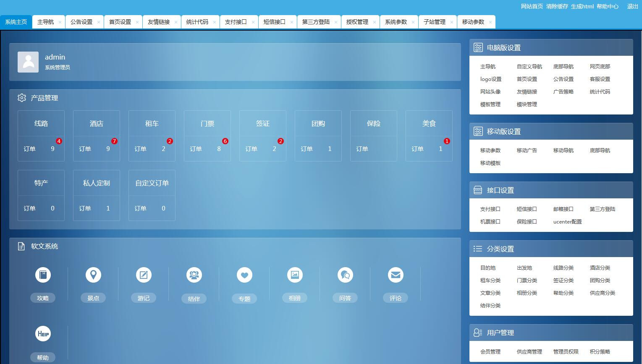Open 供应商分类 under 分类设置
Viewport: 642px width, 364px height.
(603, 293)
